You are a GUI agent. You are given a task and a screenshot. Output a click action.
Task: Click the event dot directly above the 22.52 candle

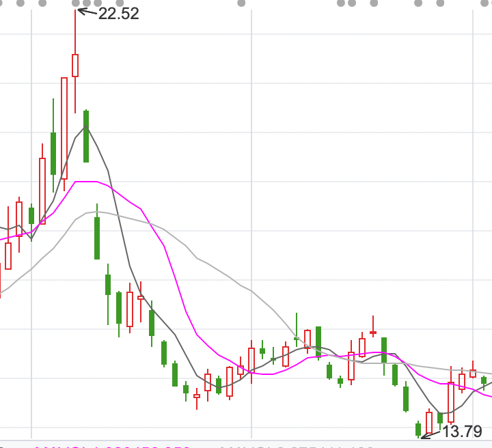(76, 3)
